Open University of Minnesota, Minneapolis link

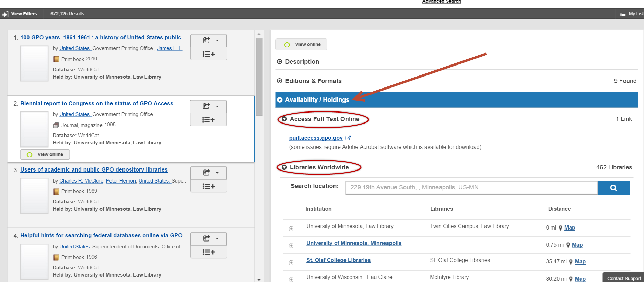(354, 243)
